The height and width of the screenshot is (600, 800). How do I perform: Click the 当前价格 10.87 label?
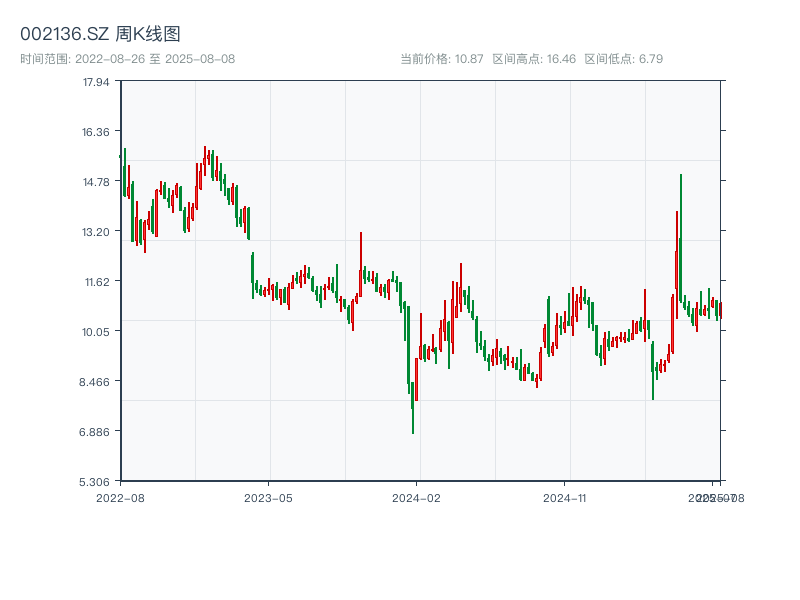[x=442, y=59]
